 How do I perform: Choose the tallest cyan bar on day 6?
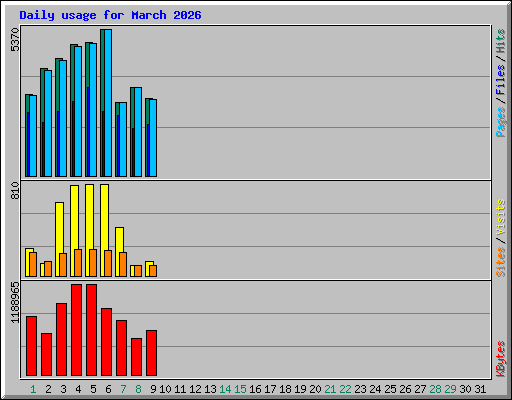pyautogui.click(x=108, y=103)
